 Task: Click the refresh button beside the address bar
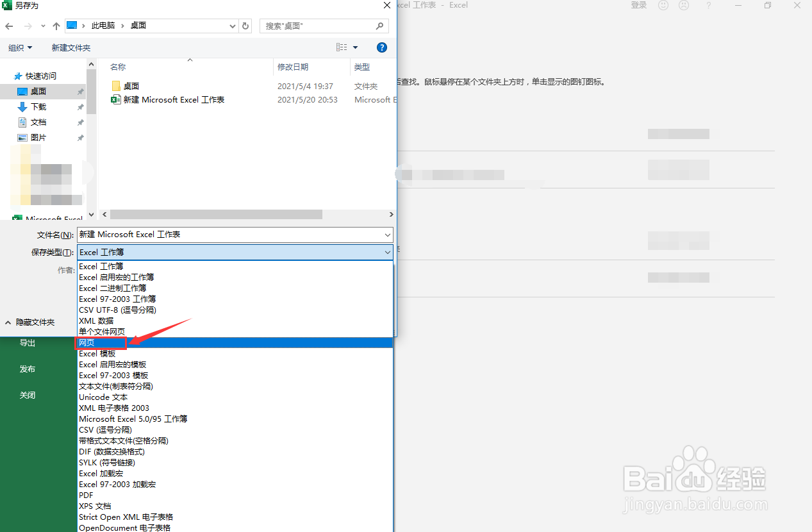coord(245,26)
